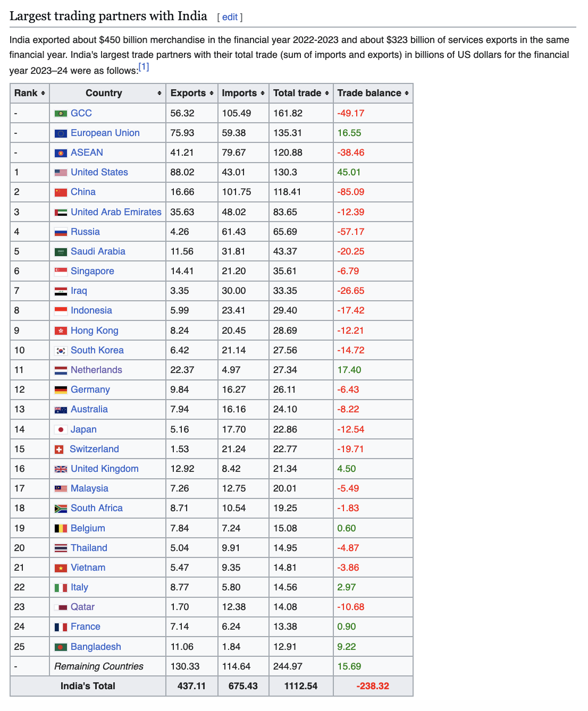Screen dimensions: 588x711
Task: Open the Singapore link
Action: (93, 271)
